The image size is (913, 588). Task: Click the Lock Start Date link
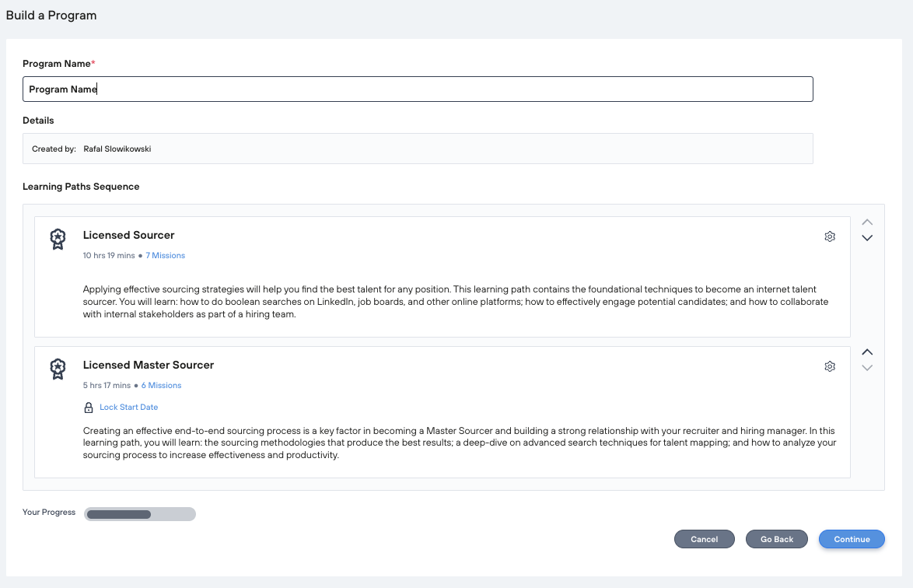click(128, 407)
